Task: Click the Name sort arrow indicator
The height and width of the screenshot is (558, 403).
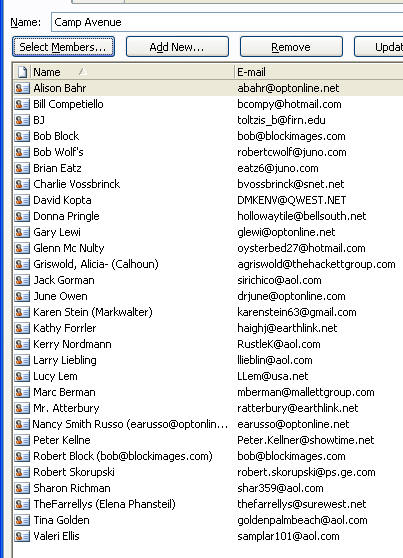Action: 82,72
